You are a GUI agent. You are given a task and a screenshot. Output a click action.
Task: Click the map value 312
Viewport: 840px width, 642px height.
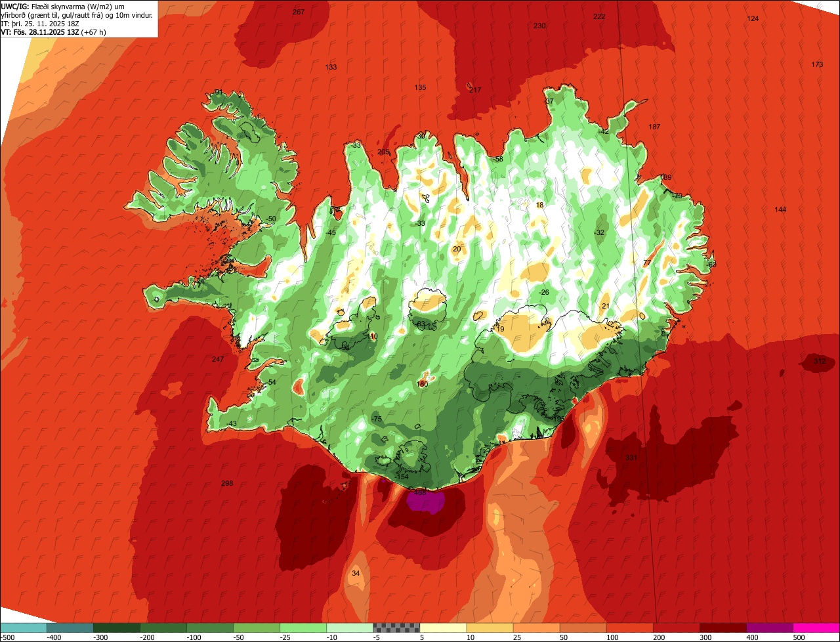click(820, 361)
